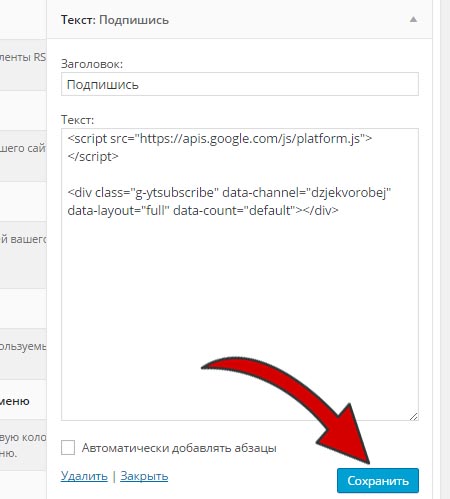
Task: Select the widget showing ользуемые text
Action: coord(23,354)
